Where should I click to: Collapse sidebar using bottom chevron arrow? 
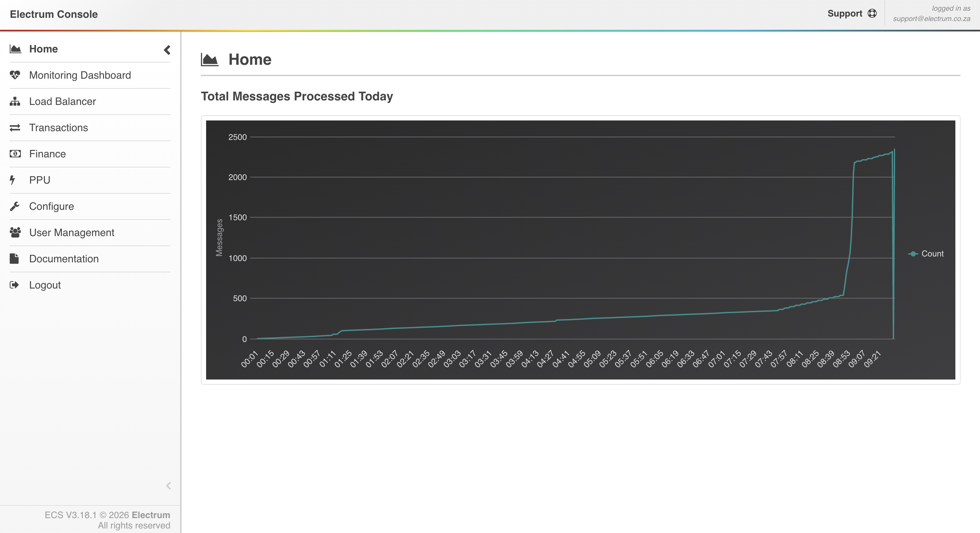(169, 485)
